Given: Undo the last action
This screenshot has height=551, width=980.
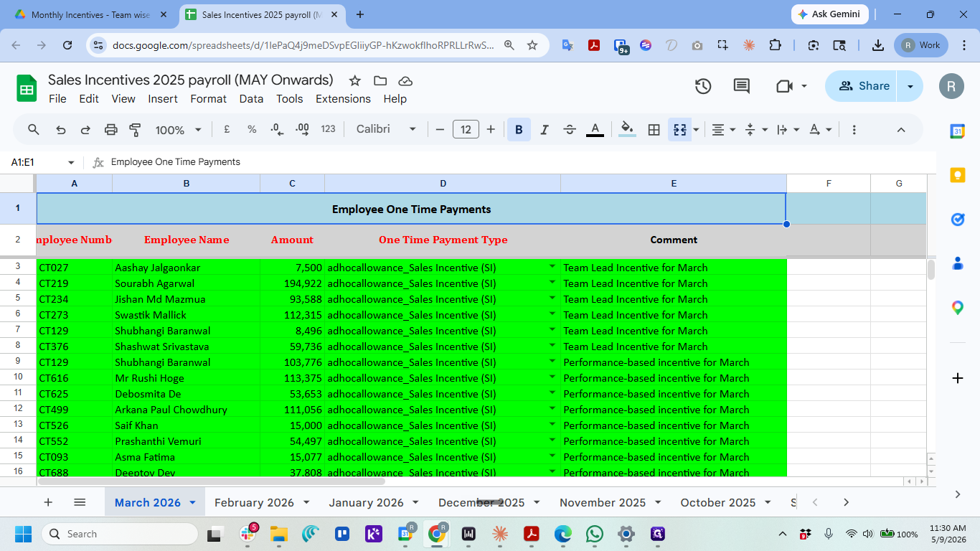Looking at the screenshot, I should [x=61, y=130].
